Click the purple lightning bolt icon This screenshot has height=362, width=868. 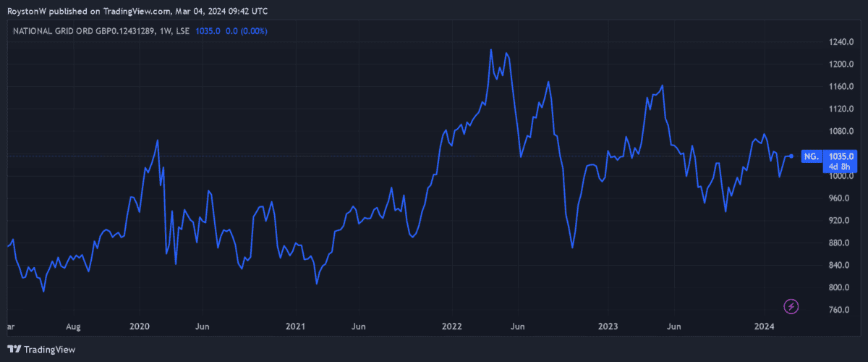pos(791,306)
